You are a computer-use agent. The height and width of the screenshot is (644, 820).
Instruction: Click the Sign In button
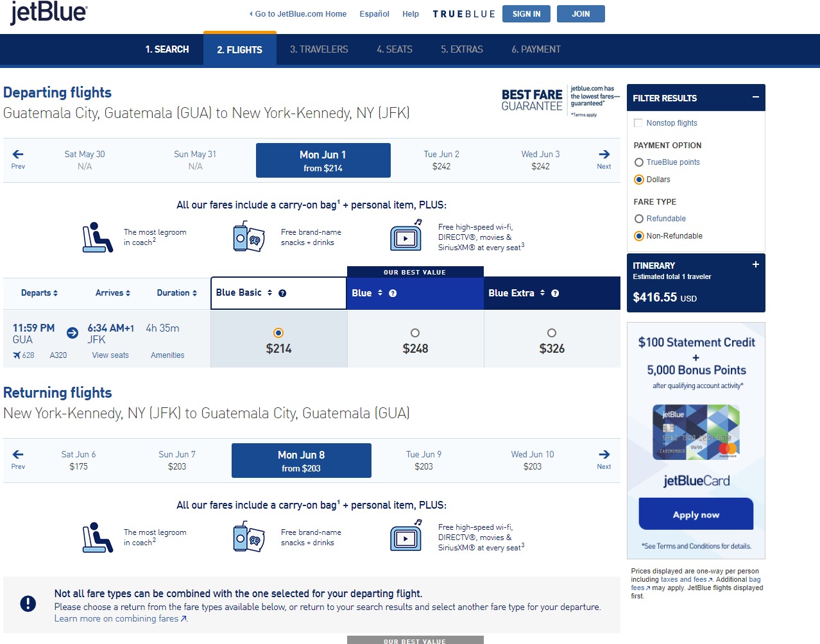point(526,13)
